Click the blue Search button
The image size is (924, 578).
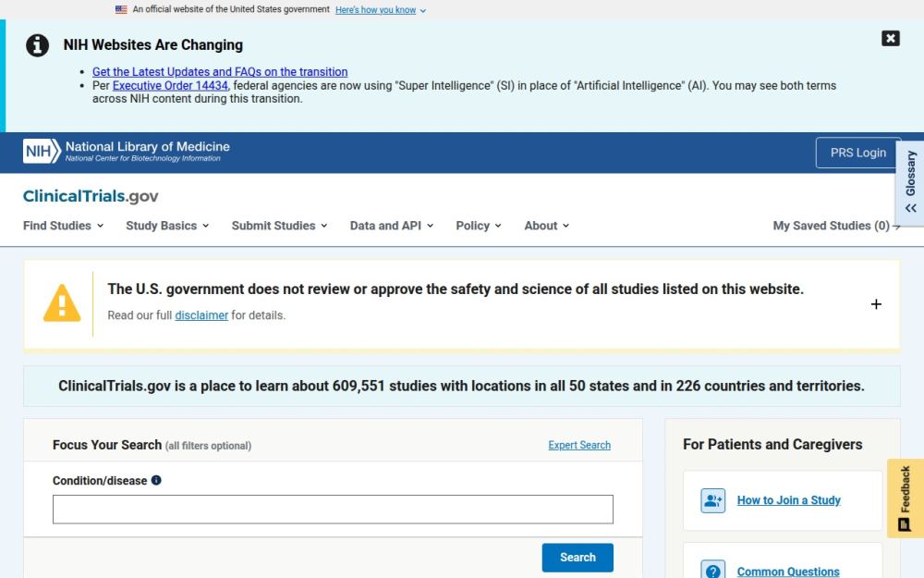coord(577,558)
